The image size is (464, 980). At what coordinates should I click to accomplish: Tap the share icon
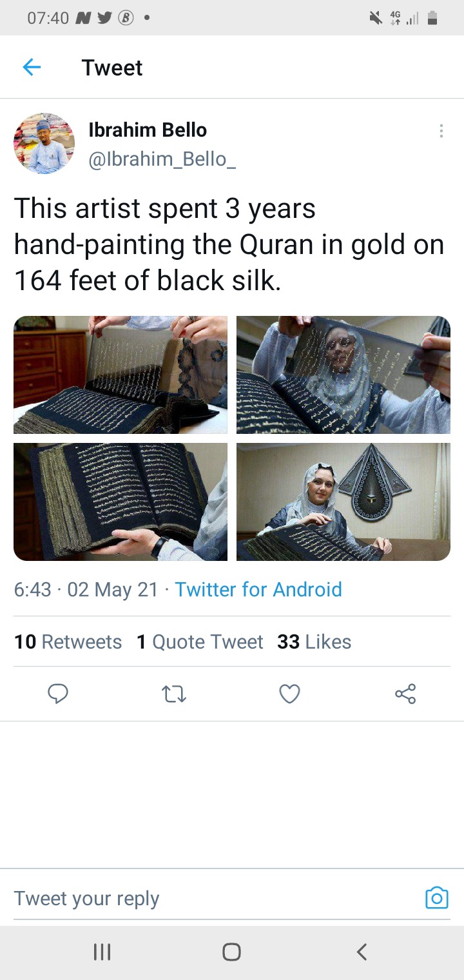(405, 694)
